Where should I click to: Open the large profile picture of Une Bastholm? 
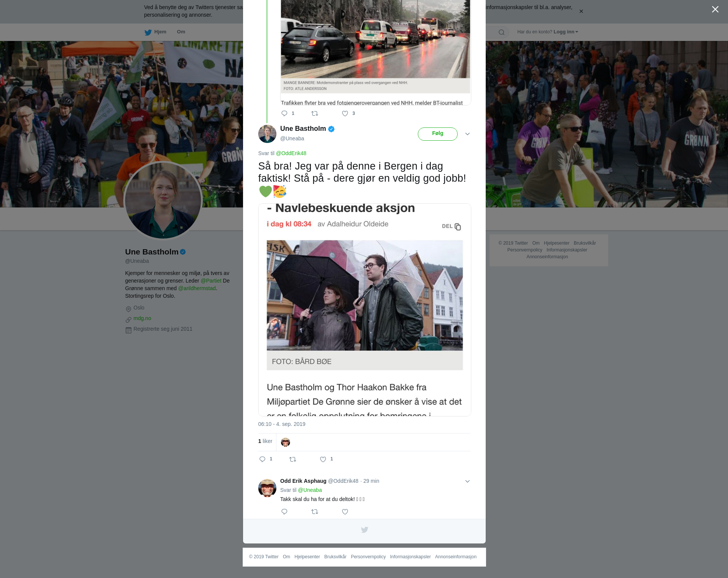[163, 201]
